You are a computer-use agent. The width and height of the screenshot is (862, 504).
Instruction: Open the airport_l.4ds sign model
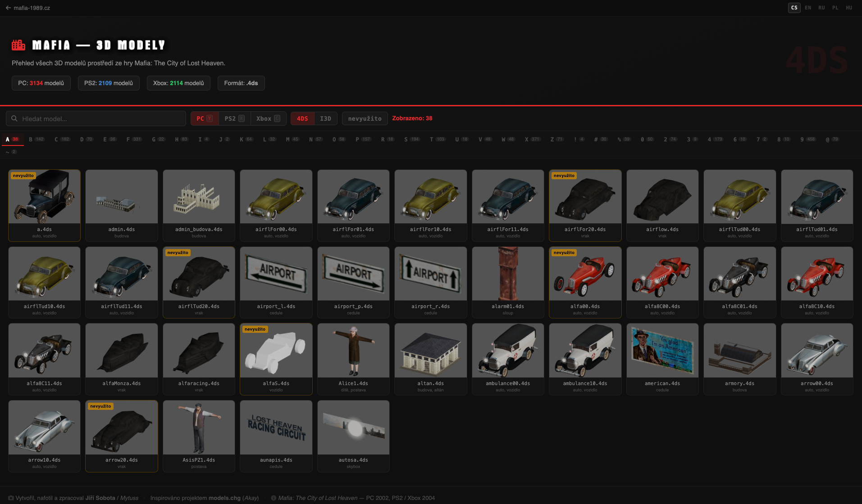[x=276, y=282]
